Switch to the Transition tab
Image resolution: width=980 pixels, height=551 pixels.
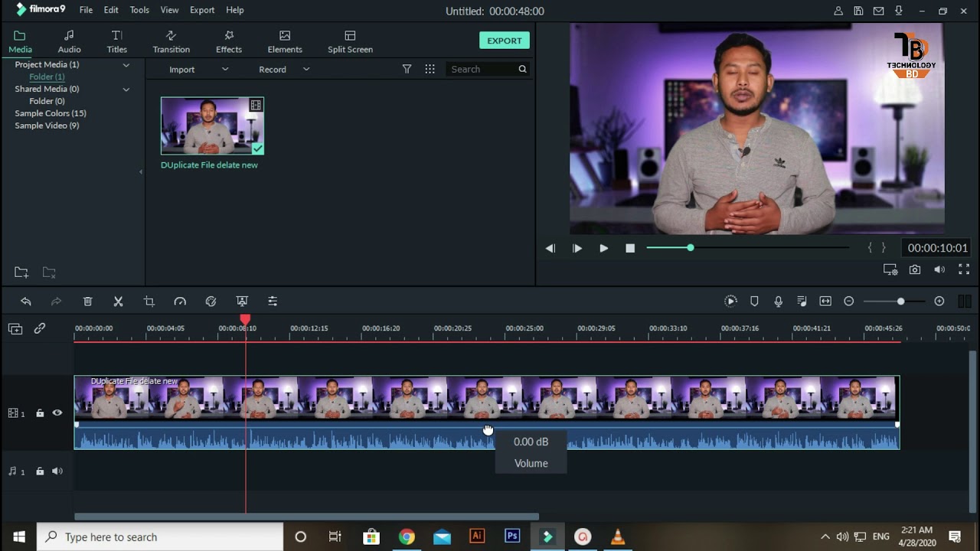[x=171, y=42]
